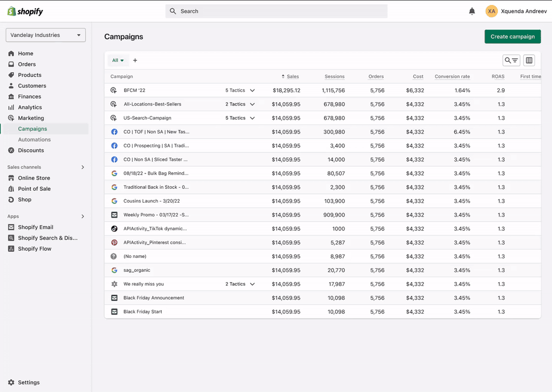552x392 pixels.
Task: Click the Shopify Email app icon
Action: point(11,227)
